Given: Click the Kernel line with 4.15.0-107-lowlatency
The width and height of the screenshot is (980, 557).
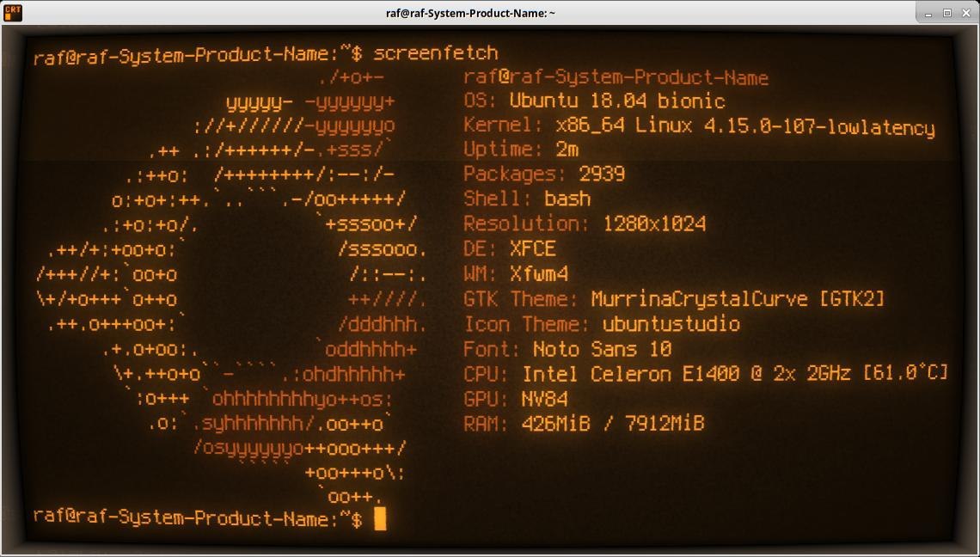Looking at the screenshot, I should click(699, 126).
